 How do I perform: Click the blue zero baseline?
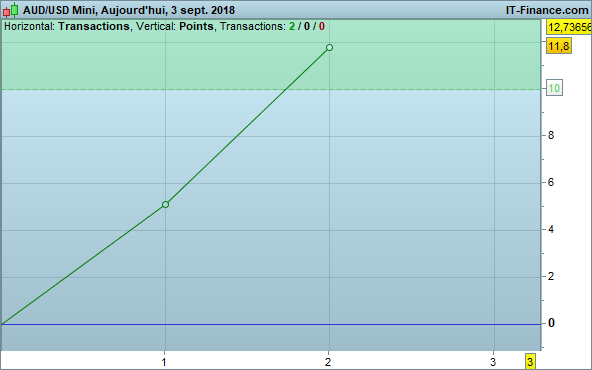point(271,324)
